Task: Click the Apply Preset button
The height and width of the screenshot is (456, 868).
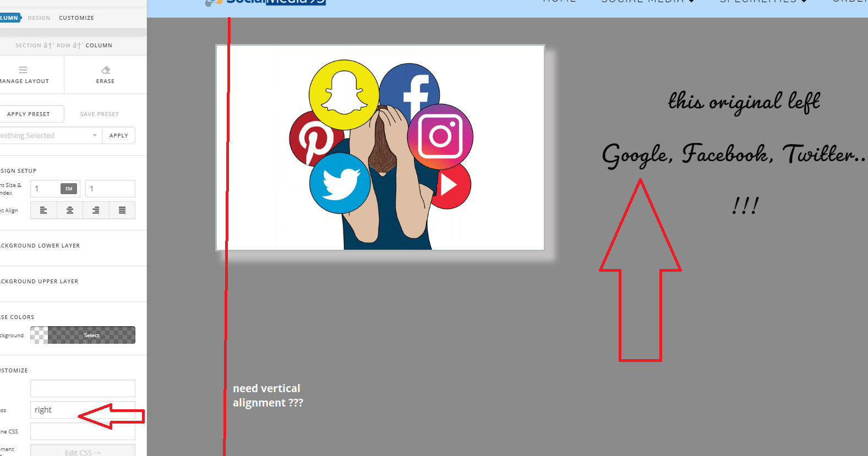Action: [29, 114]
